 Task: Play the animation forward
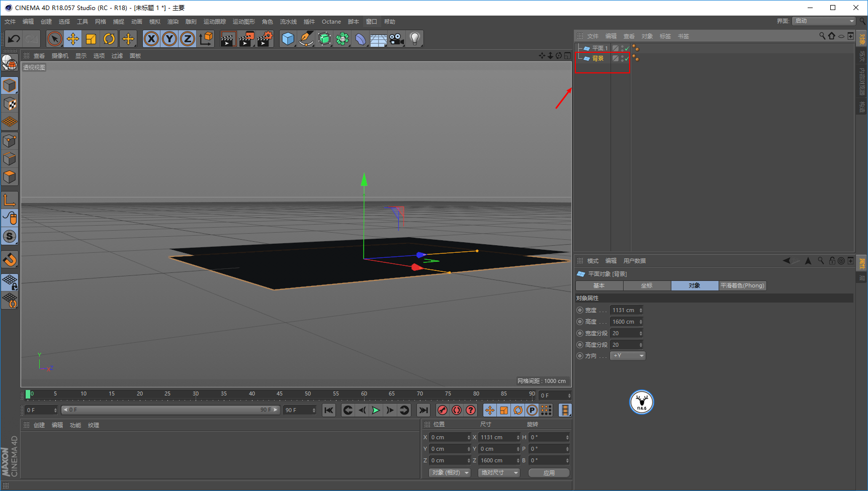click(376, 410)
